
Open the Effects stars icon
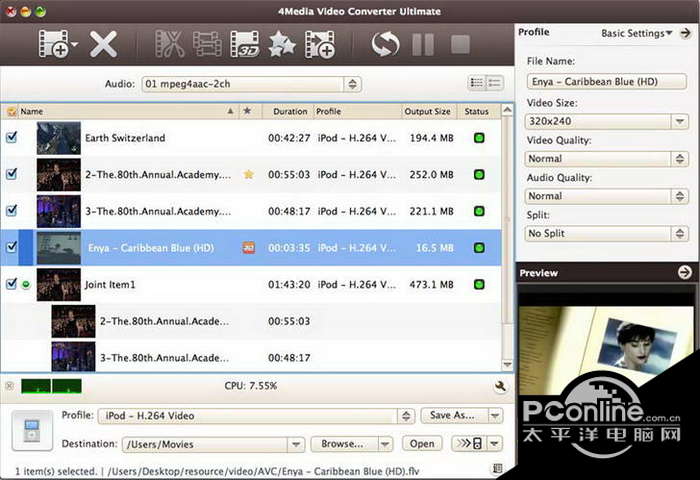282,44
